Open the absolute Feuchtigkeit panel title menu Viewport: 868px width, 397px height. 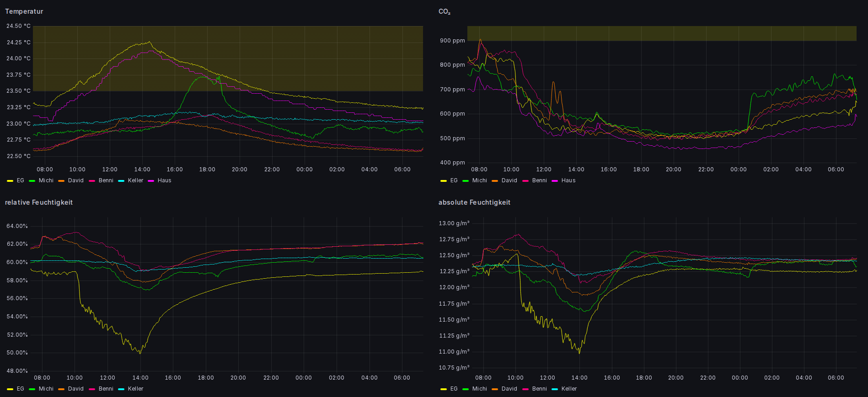click(x=474, y=202)
